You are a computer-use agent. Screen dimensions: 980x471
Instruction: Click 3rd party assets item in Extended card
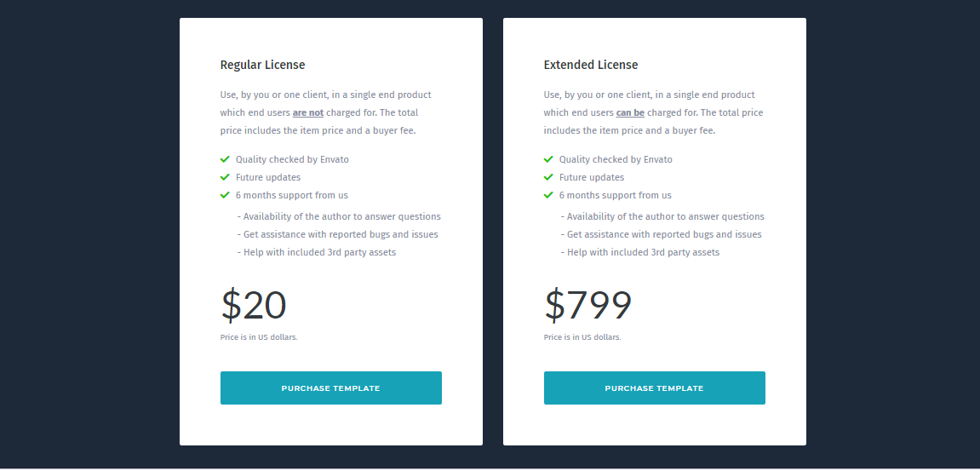pos(640,252)
